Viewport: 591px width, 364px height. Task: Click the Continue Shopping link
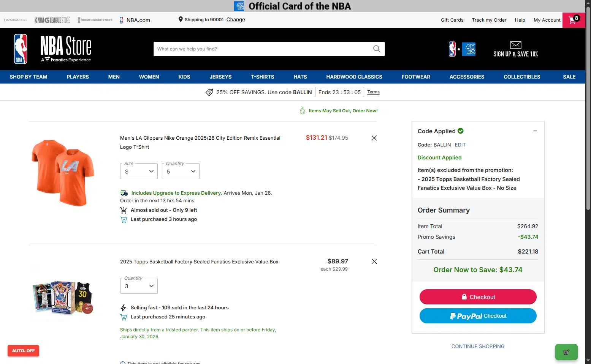(478, 346)
